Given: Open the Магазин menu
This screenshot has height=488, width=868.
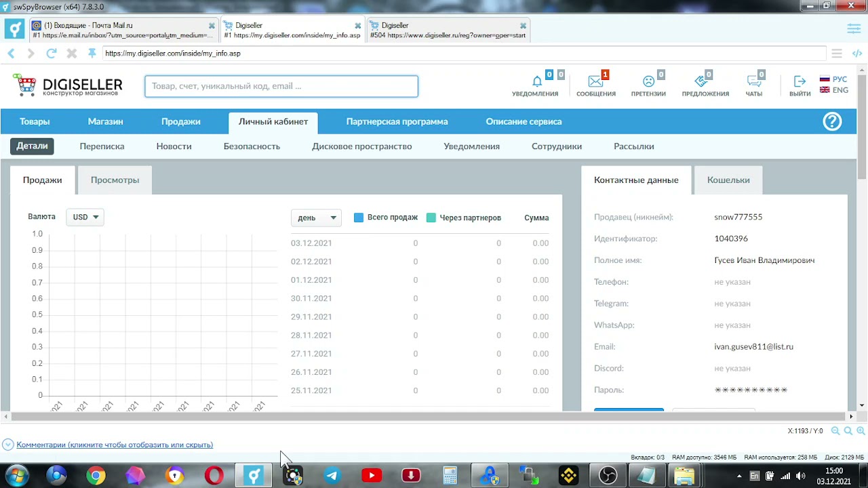Looking at the screenshot, I should (x=105, y=121).
